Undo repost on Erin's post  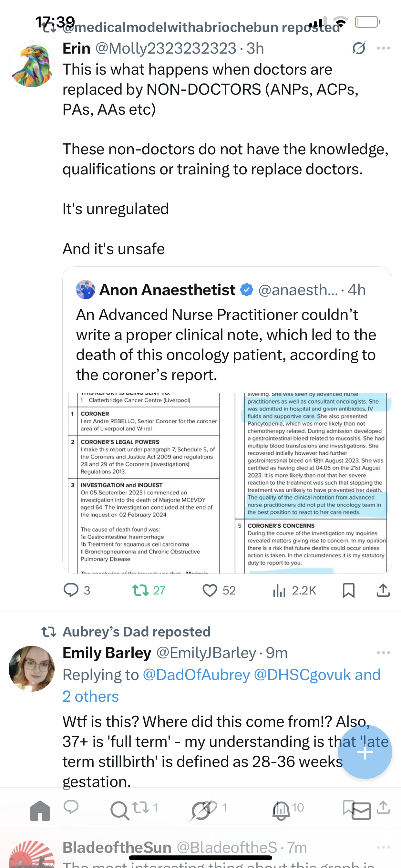click(140, 590)
